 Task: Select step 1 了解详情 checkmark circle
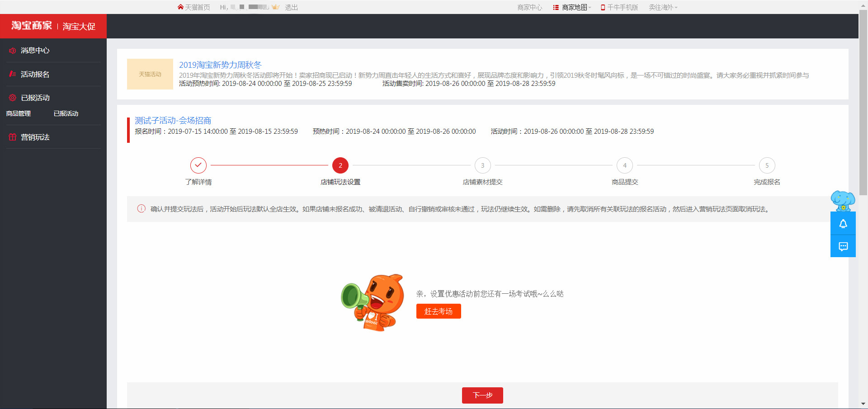click(x=198, y=165)
